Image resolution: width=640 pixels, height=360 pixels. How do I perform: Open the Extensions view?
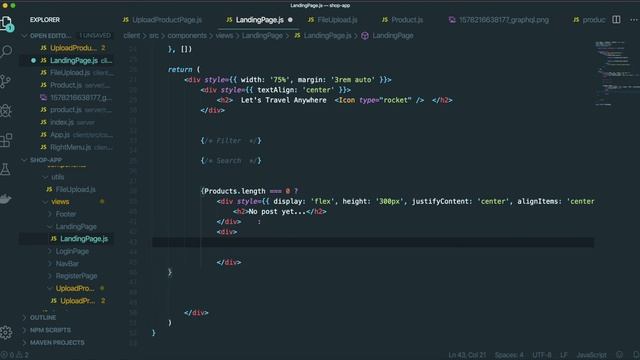6,140
